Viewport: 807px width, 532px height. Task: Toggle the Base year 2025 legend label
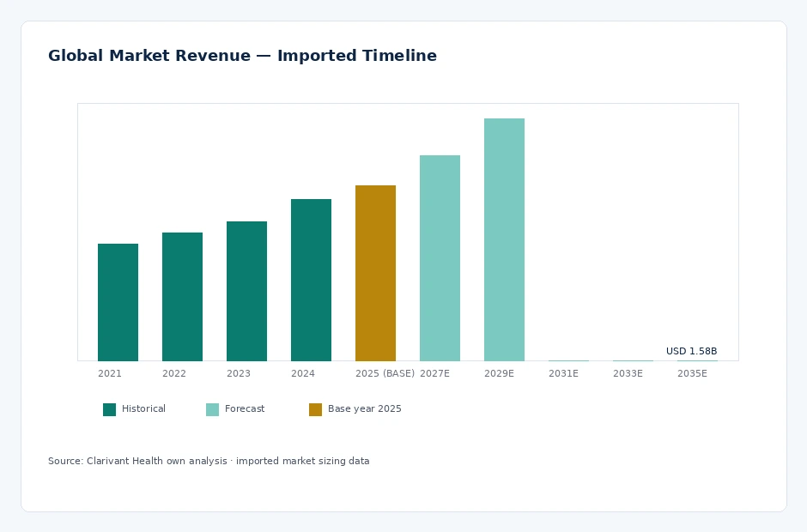(364, 408)
